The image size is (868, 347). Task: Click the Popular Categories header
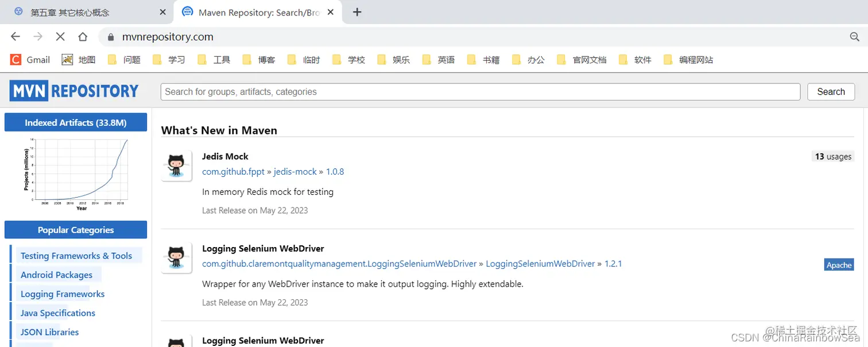coord(76,230)
